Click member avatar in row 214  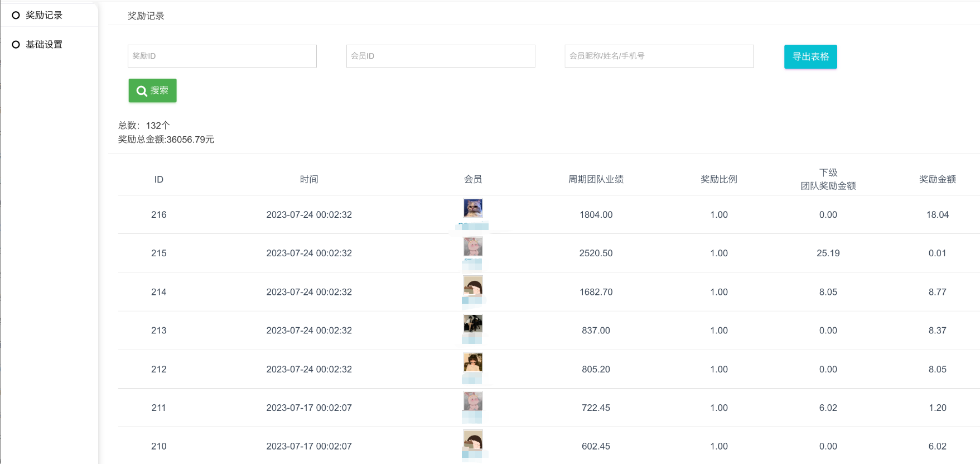(x=473, y=285)
